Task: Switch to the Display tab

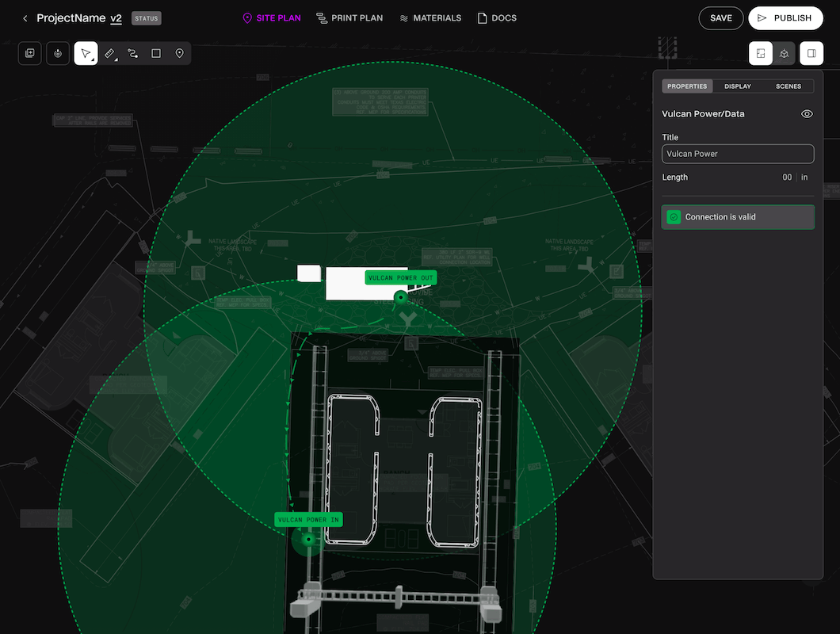Action: pyautogui.click(x=738, y=86)
